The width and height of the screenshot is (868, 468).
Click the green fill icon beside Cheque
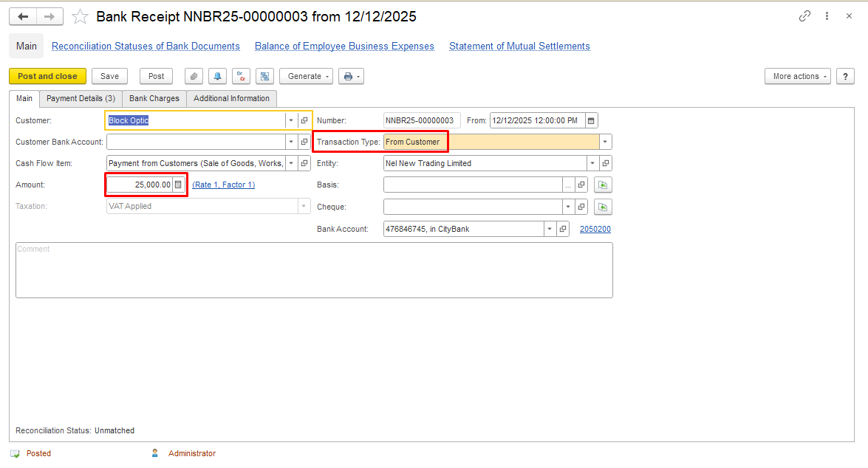pyautogui.click(x=603, y=207)
